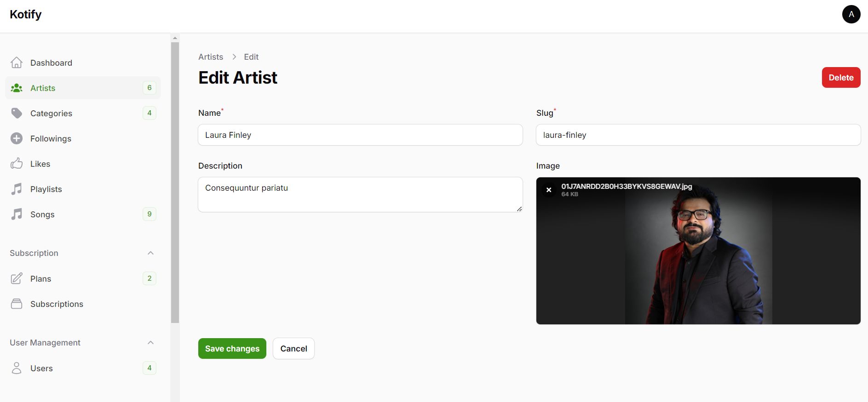Screen dimensions: 868x402
Task: Open Subscriptions in the sidebar
Action: tap(83, 304)
